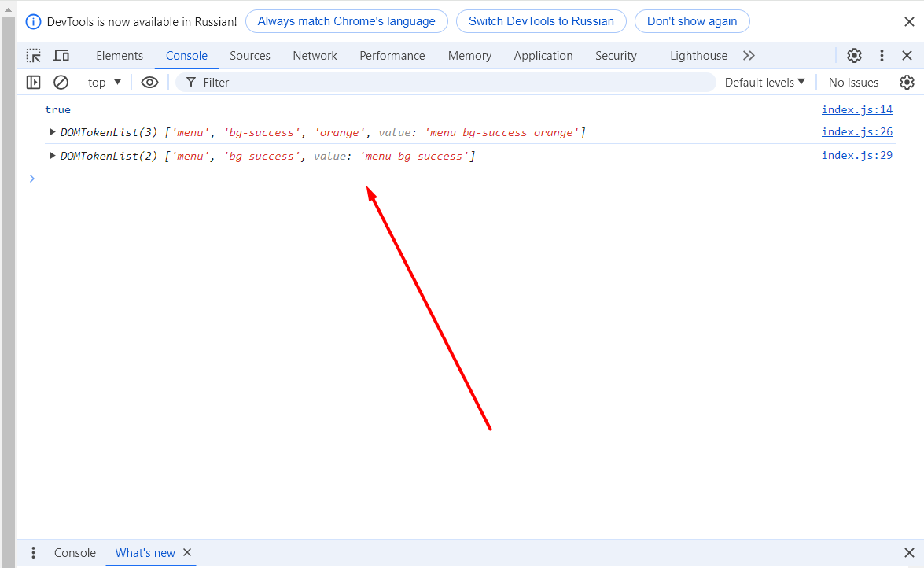This screenshot has height=568, width=924.
Task: Show more tabs with double chevron
Action: click(749, 55)
